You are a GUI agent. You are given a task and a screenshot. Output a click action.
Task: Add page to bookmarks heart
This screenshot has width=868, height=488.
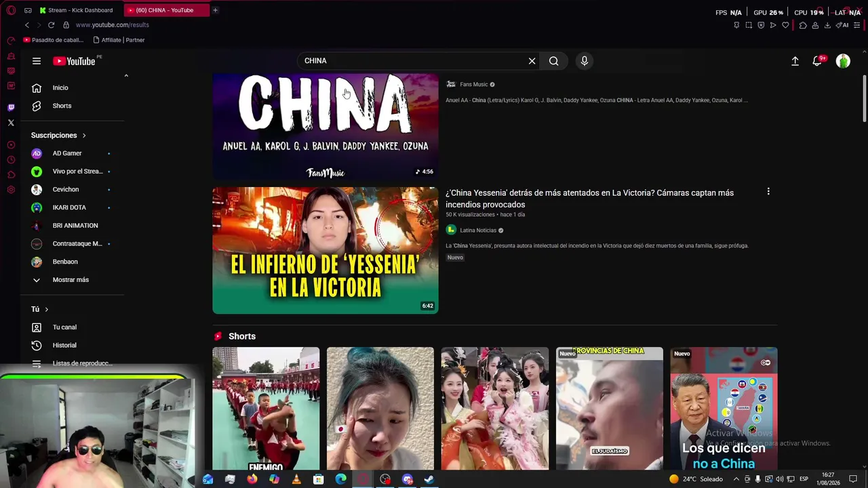click(785, 25)
